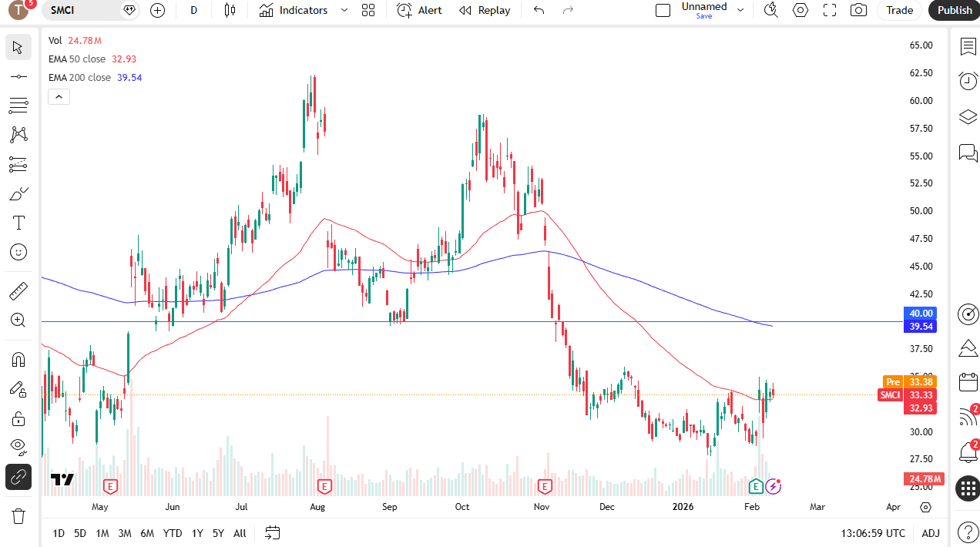Click the trash remove objects icon

18,515
